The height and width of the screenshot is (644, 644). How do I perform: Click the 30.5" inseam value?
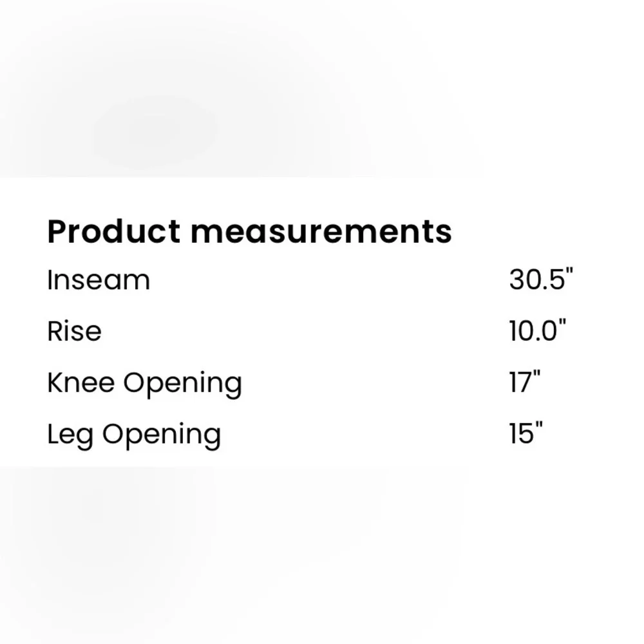coord(540,281)
